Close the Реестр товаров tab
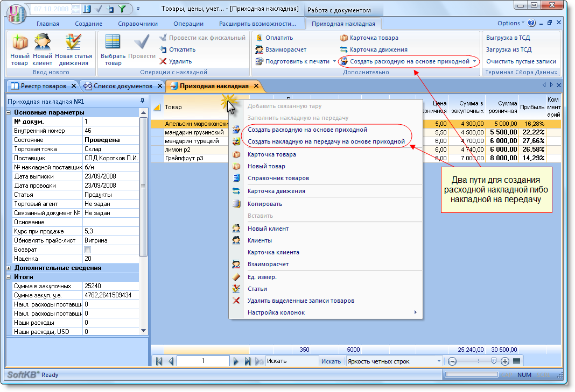575x392 pixels. tap(74, 85)
